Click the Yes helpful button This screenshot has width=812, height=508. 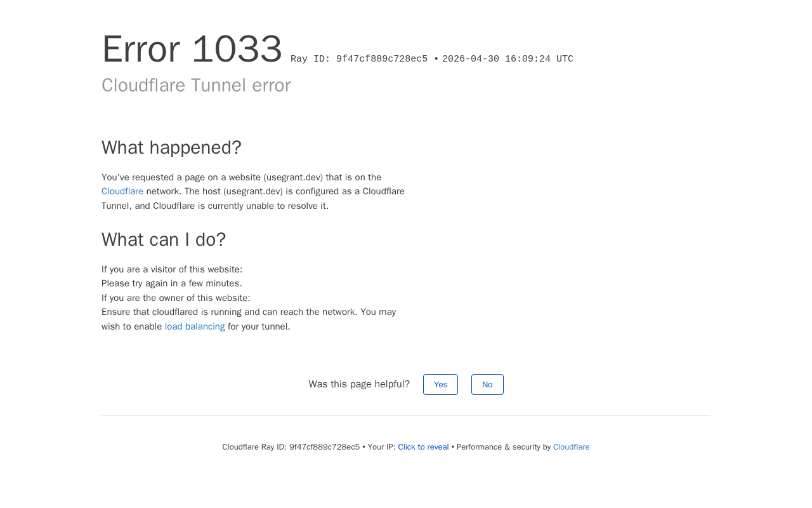(x=440, y=385)
